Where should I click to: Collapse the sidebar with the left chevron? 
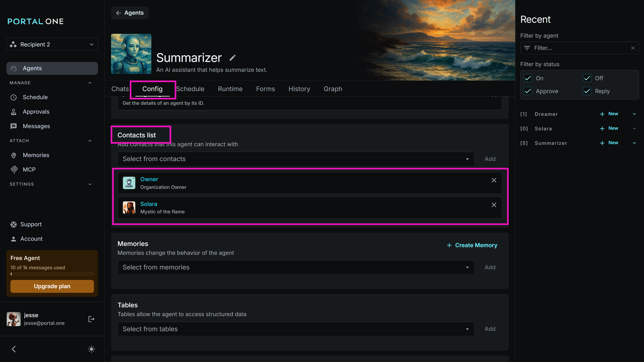(14, 349)
